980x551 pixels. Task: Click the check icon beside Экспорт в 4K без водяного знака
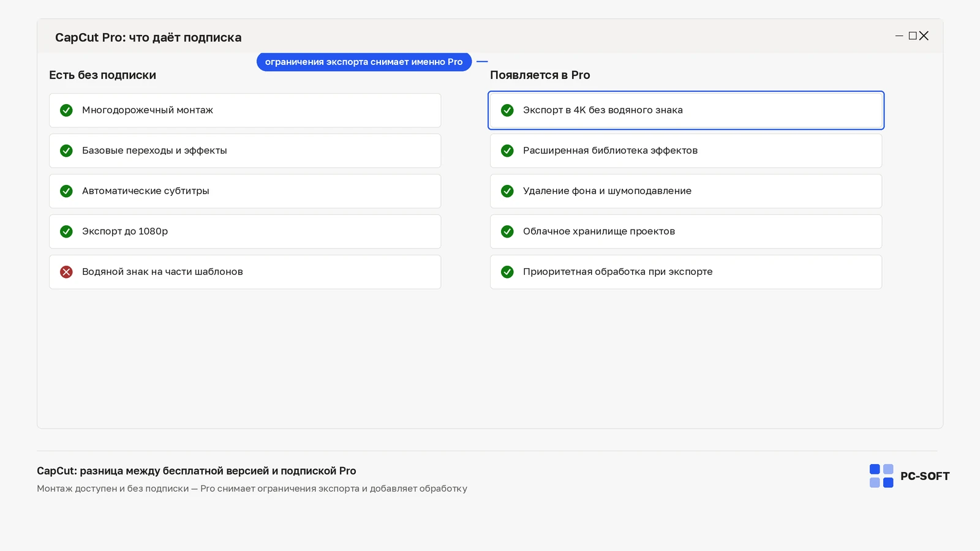click(x=507, y=110)
